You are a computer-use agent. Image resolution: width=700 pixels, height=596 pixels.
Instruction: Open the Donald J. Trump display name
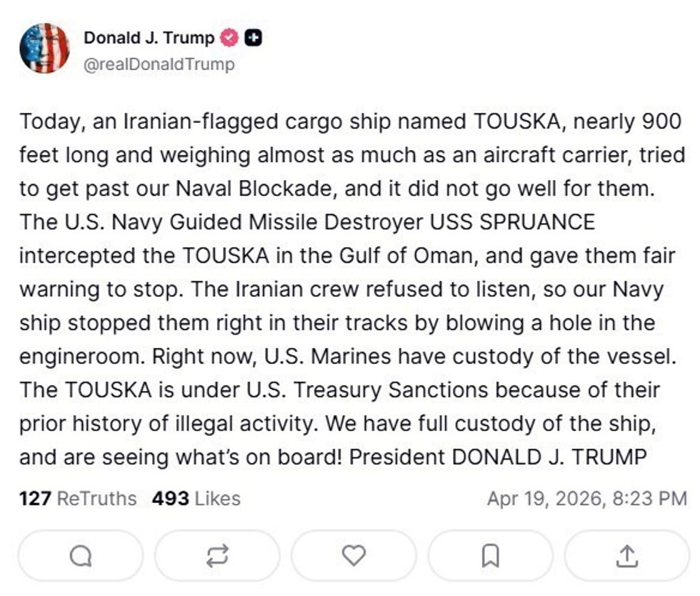pyautogui.click(x=149, y=38)
